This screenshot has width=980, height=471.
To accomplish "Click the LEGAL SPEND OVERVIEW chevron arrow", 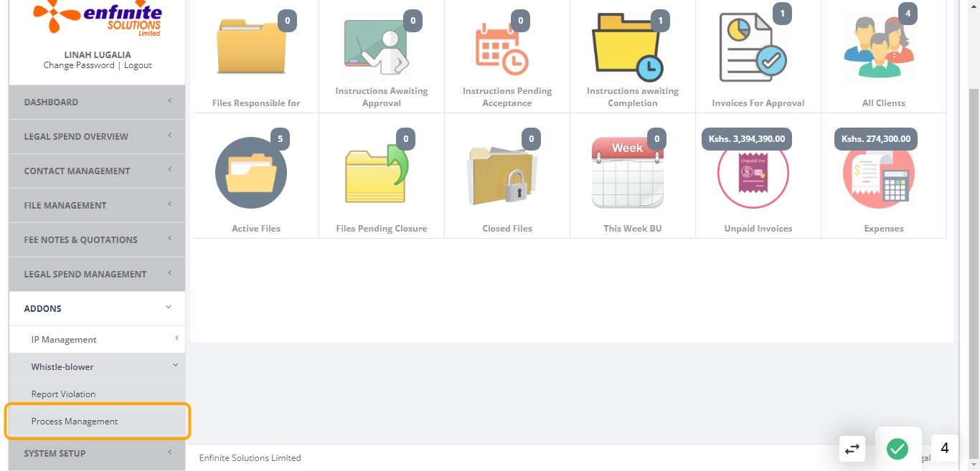I will (x=170, y=135).
